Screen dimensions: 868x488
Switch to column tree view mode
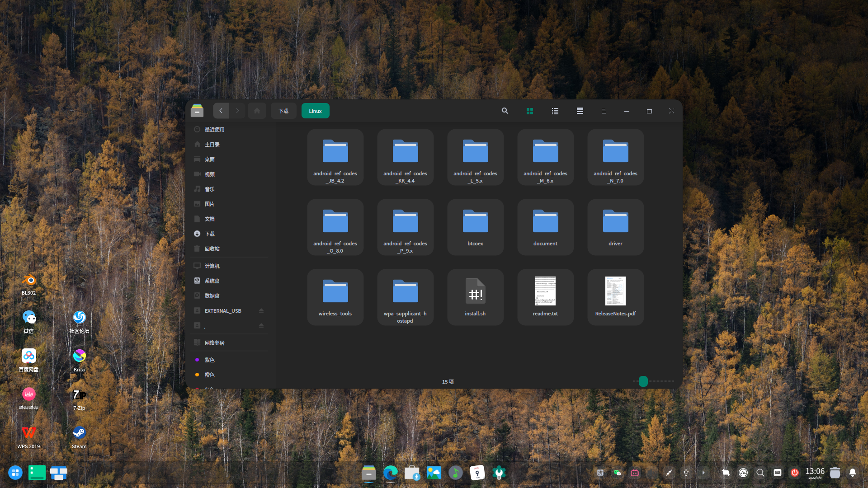(x=580, y=111)
